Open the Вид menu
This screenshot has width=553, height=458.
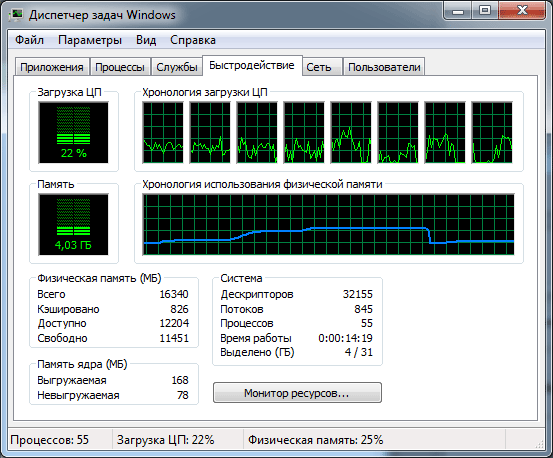(x=146, y=40)
